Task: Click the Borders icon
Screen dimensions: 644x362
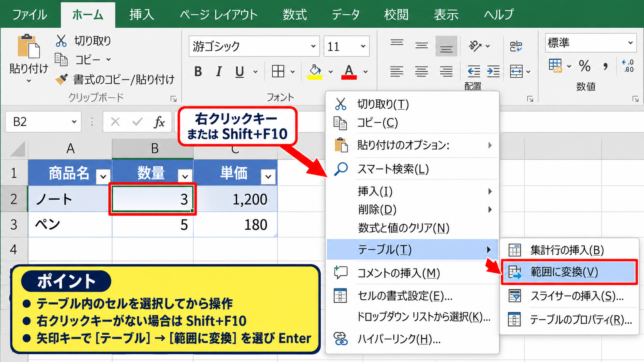Action: click(x=278, y=71)
